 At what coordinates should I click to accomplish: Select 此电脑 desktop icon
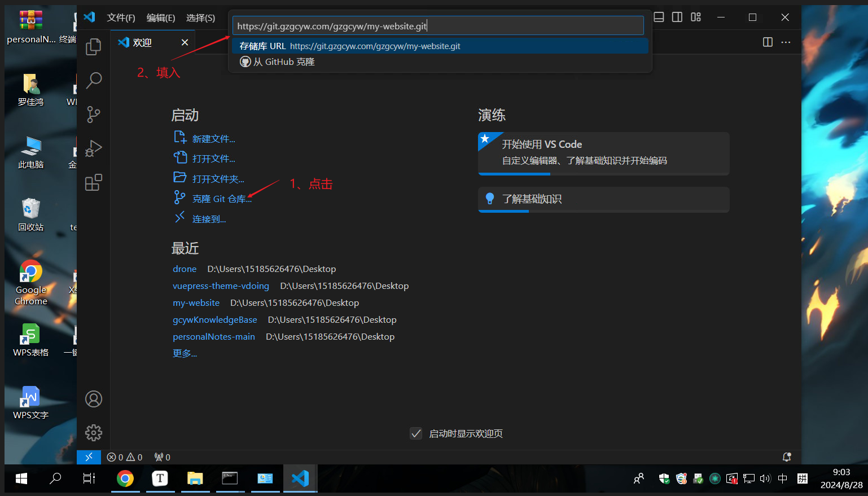[x=31, y=152]
